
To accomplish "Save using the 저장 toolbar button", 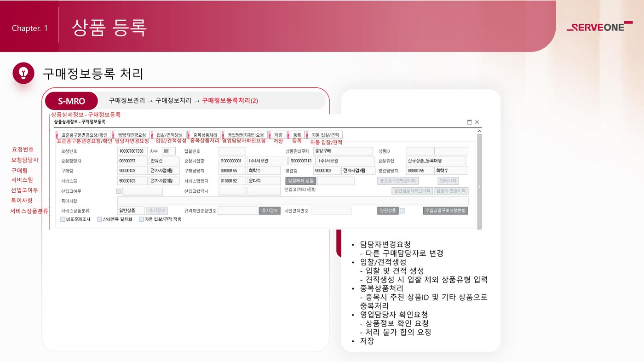I will (x=278, y=135).
